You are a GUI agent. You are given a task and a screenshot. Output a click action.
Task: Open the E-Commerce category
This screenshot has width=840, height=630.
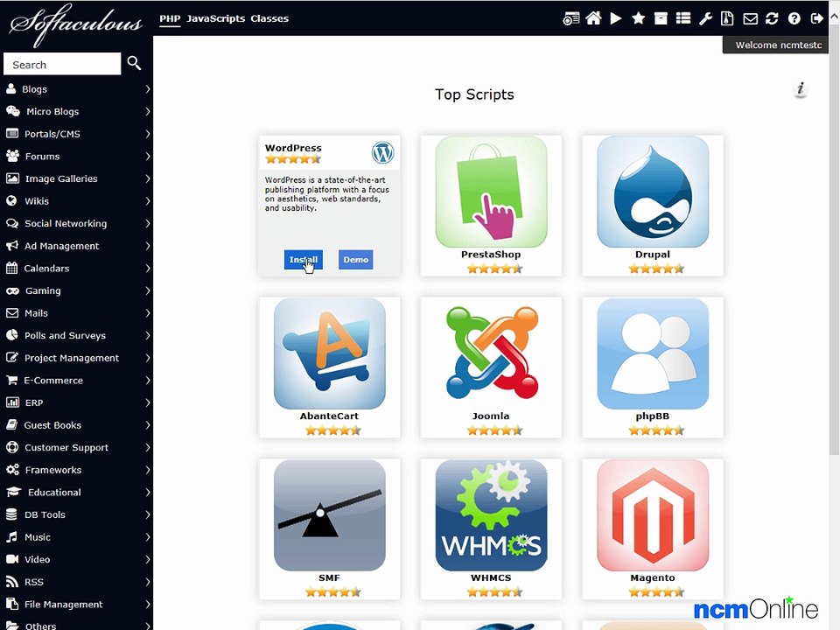[x=76, y=381]
